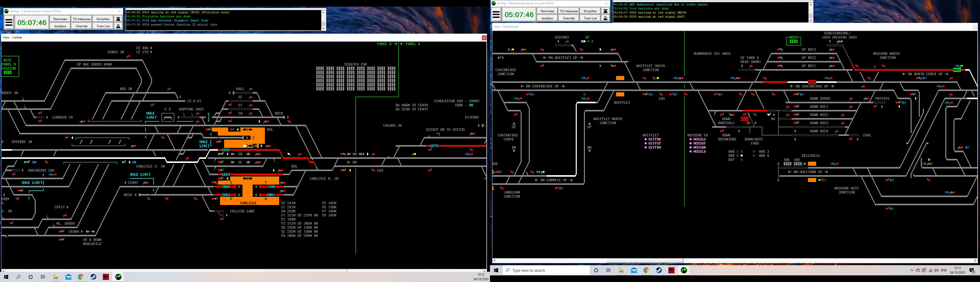Click the printer icon in Motherwell toolbar

pyautogui.click(x=605, y=18)
